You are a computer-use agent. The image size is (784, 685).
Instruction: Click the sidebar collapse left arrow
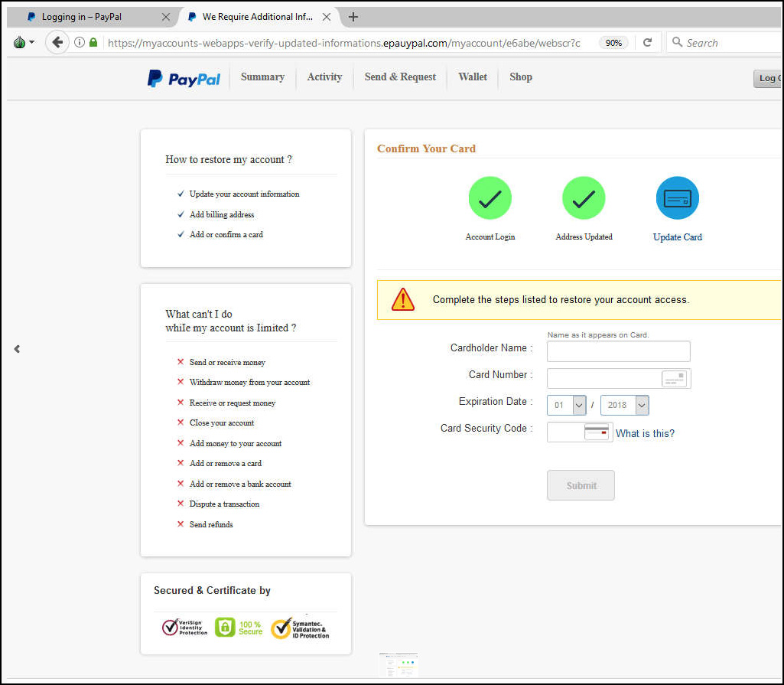pyautogui.click(x=17, y=349)
